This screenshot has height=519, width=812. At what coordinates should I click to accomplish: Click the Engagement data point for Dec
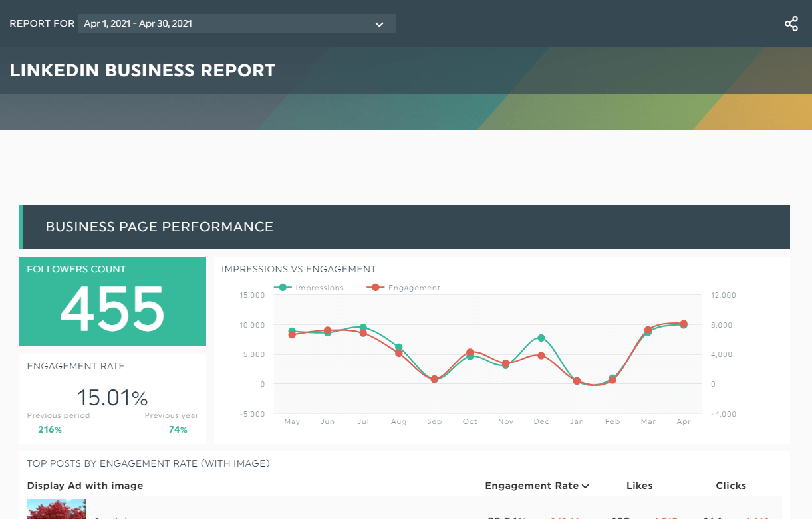click(x=541, y=356)
